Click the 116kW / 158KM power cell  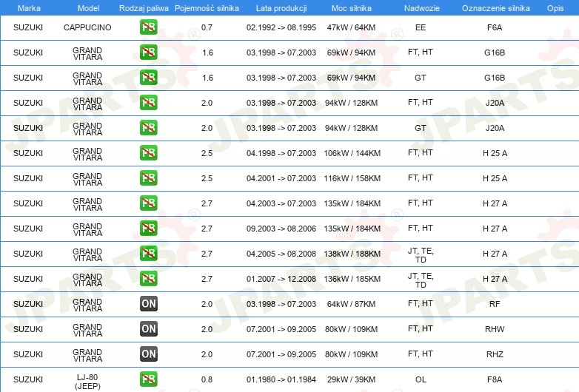pyautogui.click(x=352, y=178)
